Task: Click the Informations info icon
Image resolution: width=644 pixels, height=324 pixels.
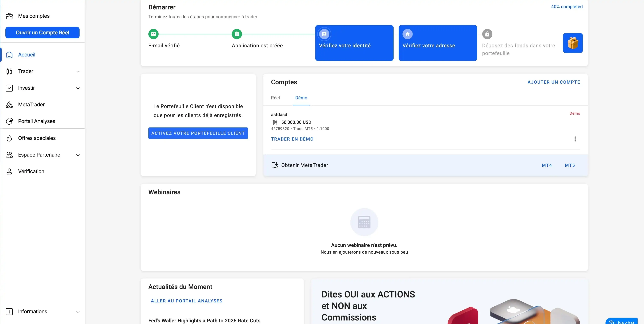Action: tap(9, 312)
